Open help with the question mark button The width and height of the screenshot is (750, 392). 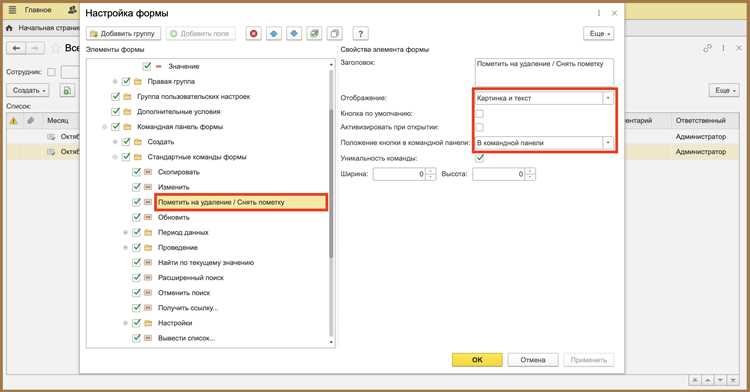360,33
